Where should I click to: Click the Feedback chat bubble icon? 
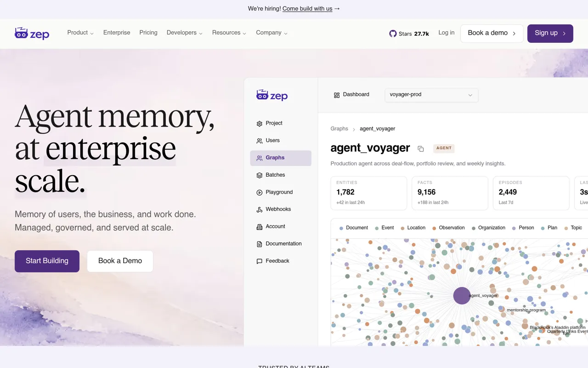click(260, 261)
